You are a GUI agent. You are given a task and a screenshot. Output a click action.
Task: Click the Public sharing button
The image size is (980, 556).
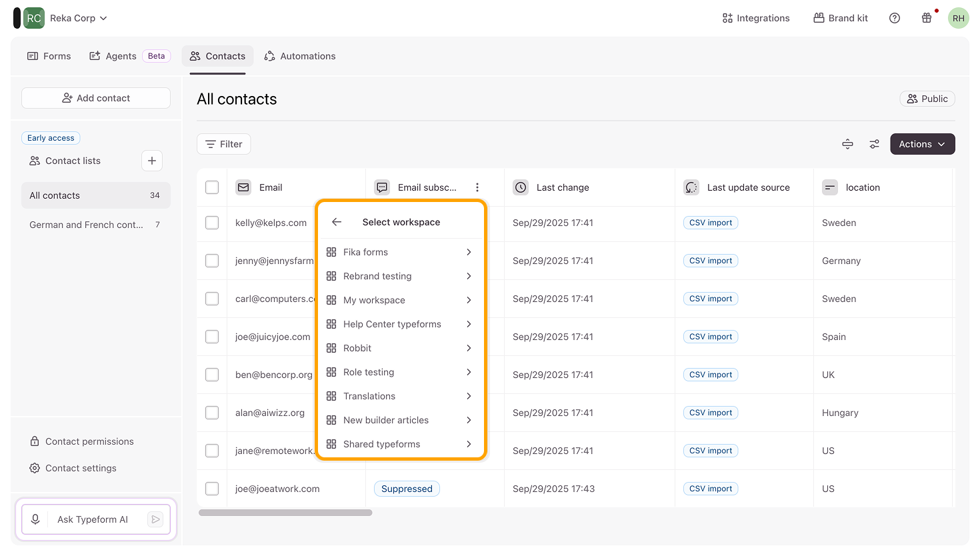[x=927, y=99]
